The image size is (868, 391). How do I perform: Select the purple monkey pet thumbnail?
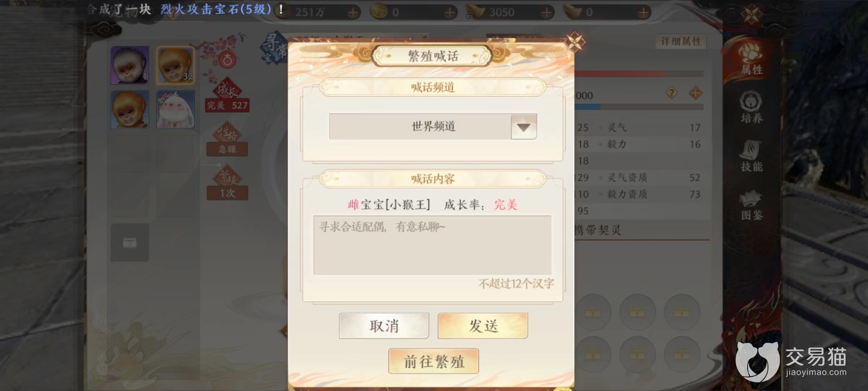click(x=130, y=65)
